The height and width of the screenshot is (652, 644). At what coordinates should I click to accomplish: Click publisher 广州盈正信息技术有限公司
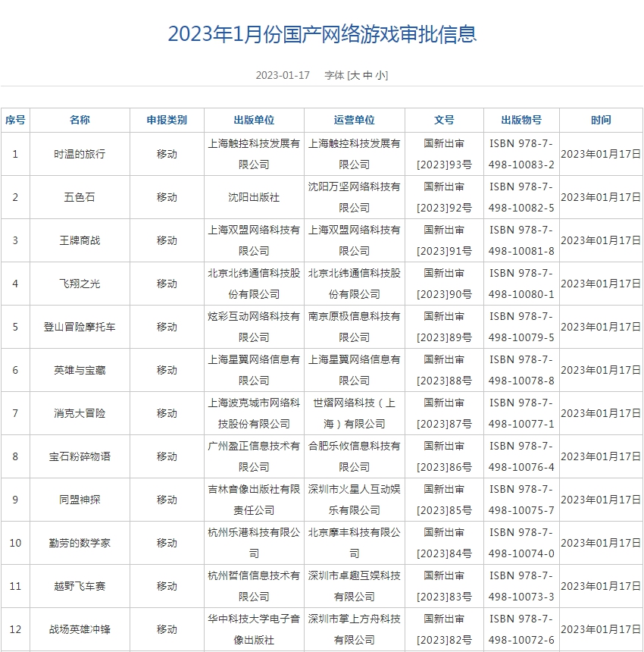click(255, 457)
